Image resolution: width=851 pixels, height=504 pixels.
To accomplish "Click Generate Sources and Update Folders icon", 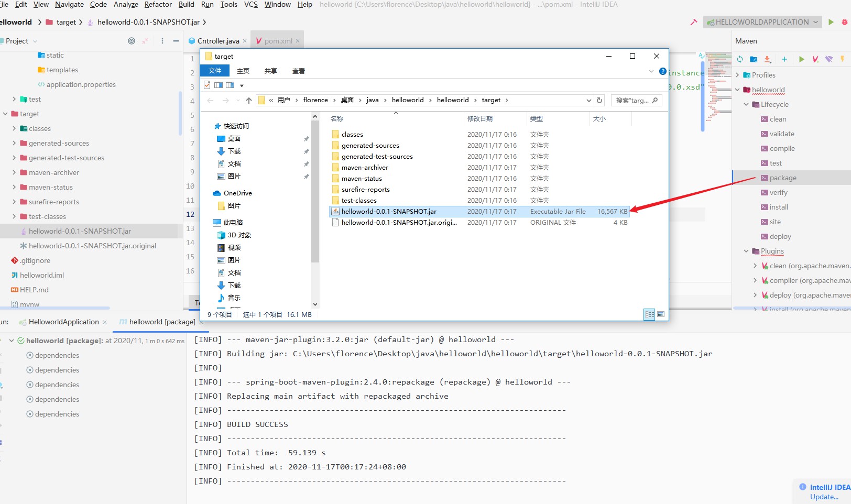I will (x=754, y=59).
